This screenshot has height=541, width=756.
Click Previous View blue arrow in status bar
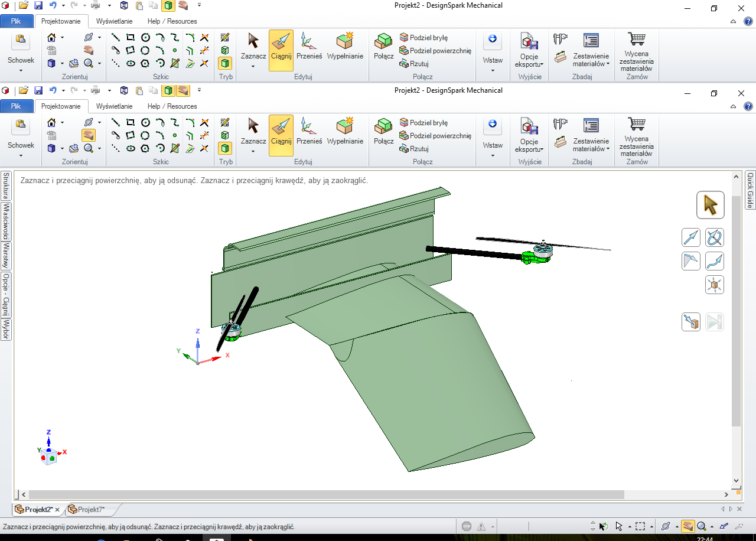click(x=724, y=526)
